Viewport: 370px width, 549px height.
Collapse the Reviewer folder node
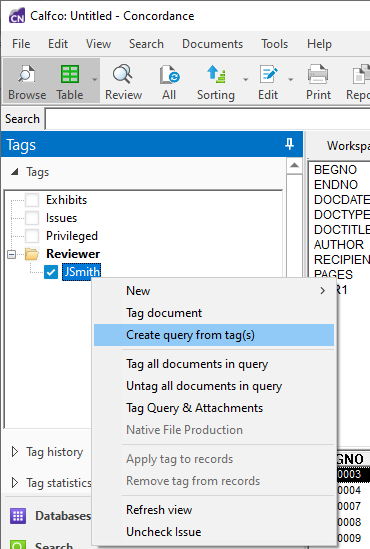coord(12,254)
